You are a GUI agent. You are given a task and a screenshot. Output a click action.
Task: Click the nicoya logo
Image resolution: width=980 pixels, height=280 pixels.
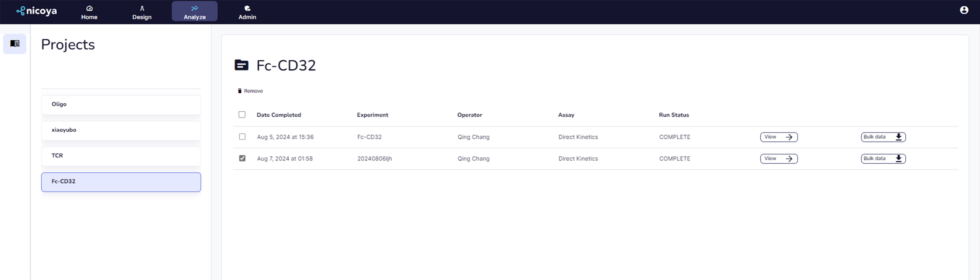pyautogui.click(x=37, y=11)
